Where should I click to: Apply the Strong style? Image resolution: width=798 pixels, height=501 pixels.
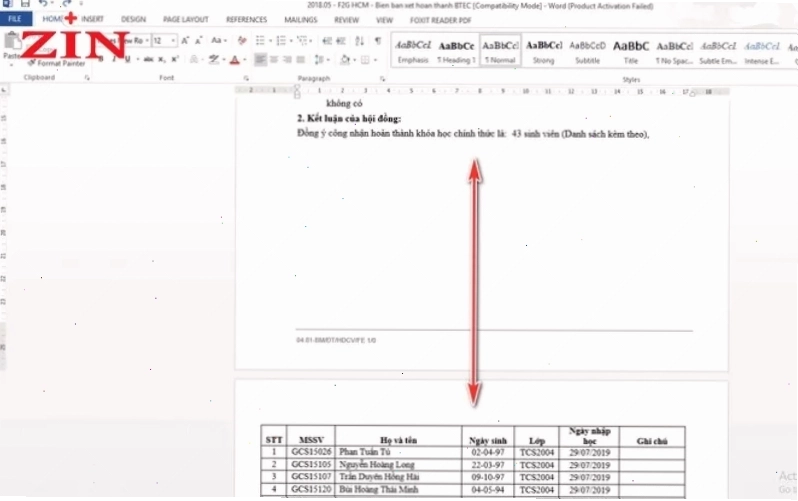pos(544,51)
